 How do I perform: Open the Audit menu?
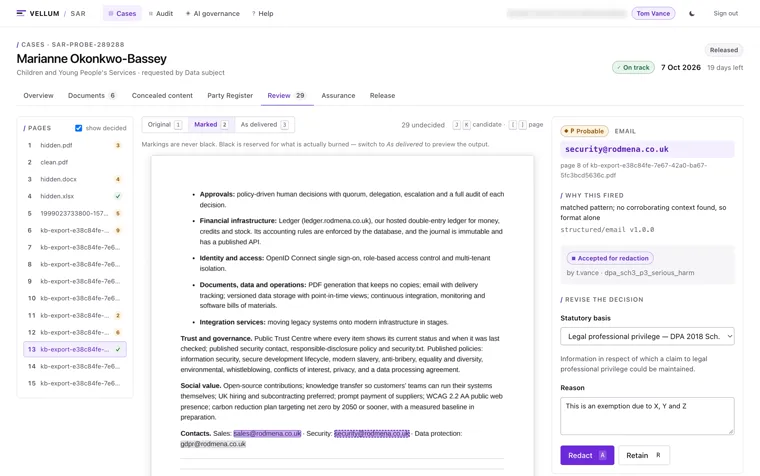[x=160, y=14]
